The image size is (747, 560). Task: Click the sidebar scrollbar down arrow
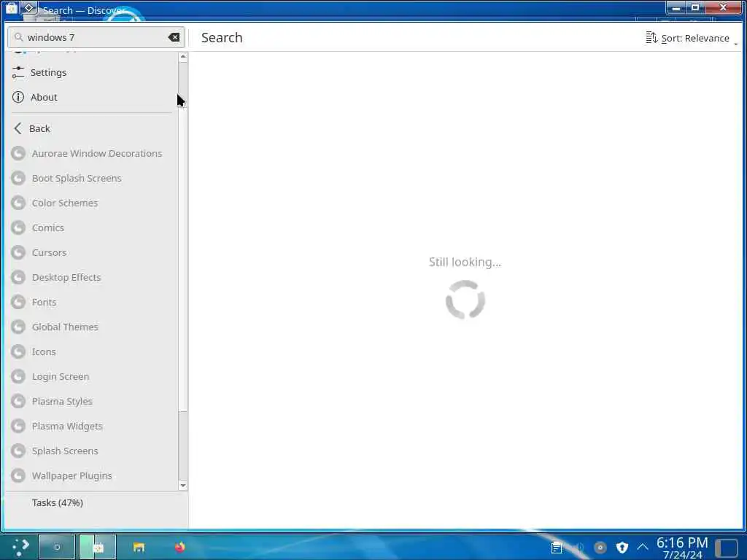coord(183,486)
